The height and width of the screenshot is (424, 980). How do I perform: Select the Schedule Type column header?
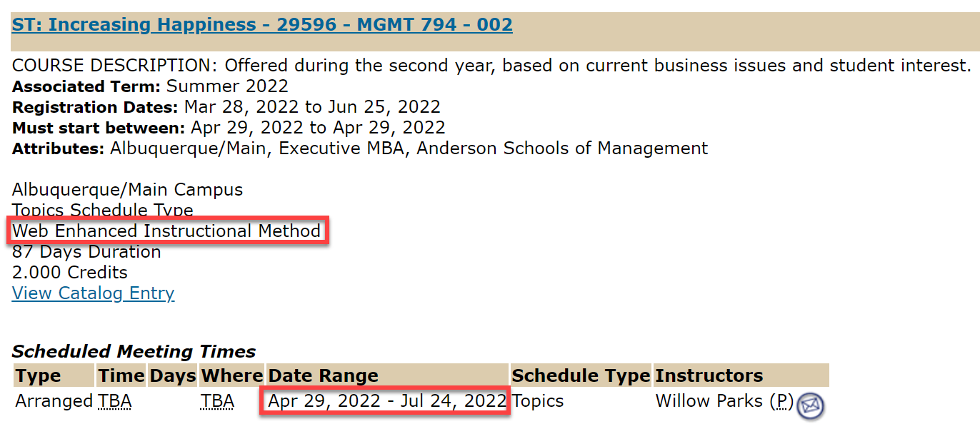[x=581, y=375]
